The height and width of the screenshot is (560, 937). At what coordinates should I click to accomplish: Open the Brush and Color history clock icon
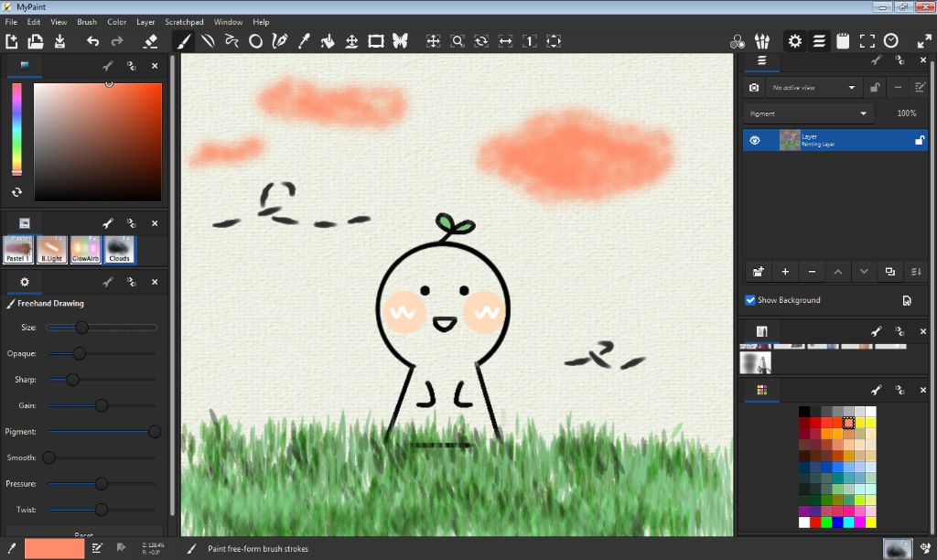click(x=891, y=41)
